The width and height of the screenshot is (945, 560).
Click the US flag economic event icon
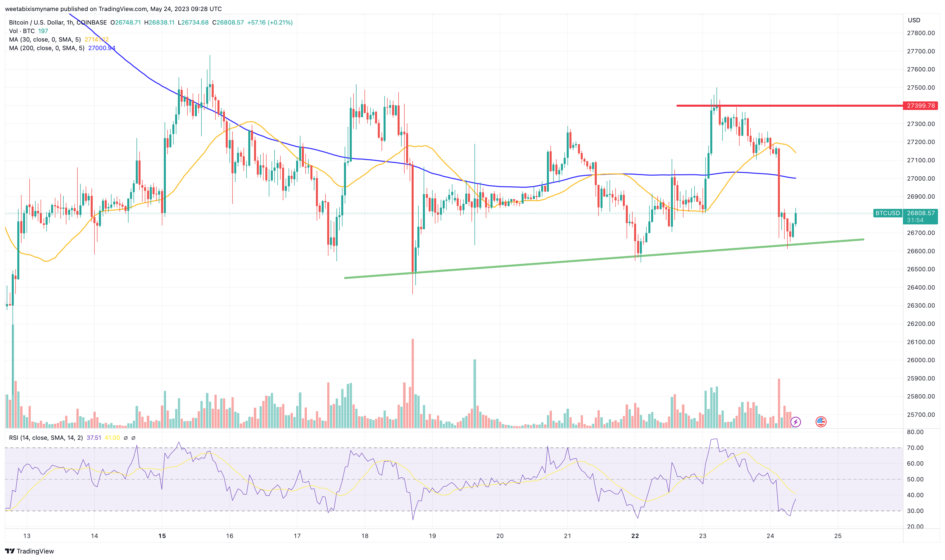[x=821, y=422]
